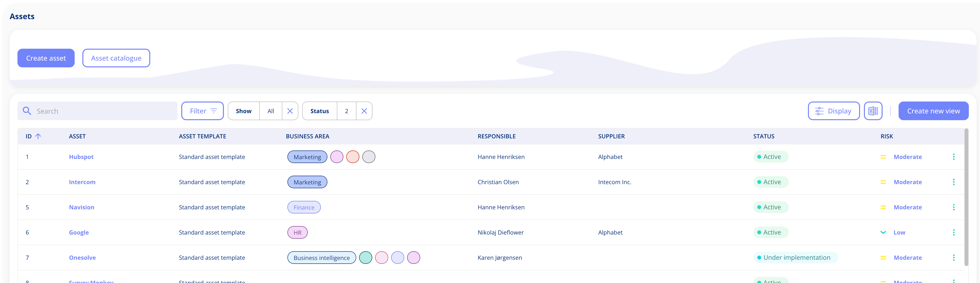Expand the Filter options panel
This screenshot has width=980, height=283.
(x=202, y=111)
